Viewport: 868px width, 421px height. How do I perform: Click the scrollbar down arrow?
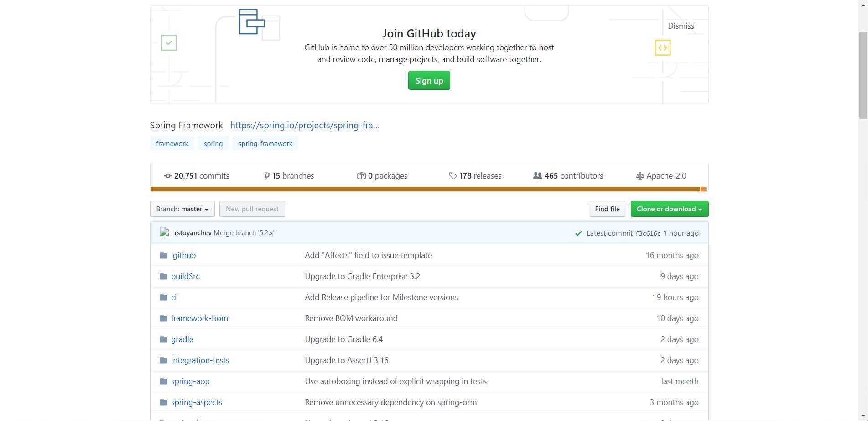[x=863, y=416]
